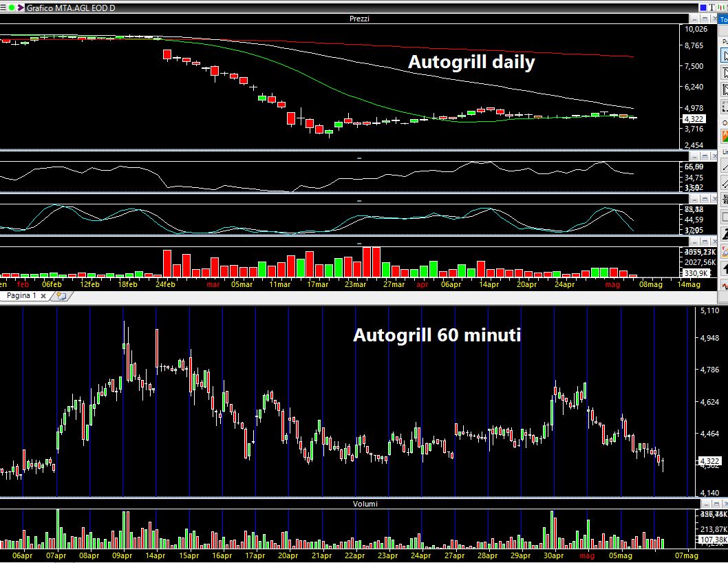Maximize the Prezzi panel
Screen dimensions: 728x563
[x=705, y=19]
